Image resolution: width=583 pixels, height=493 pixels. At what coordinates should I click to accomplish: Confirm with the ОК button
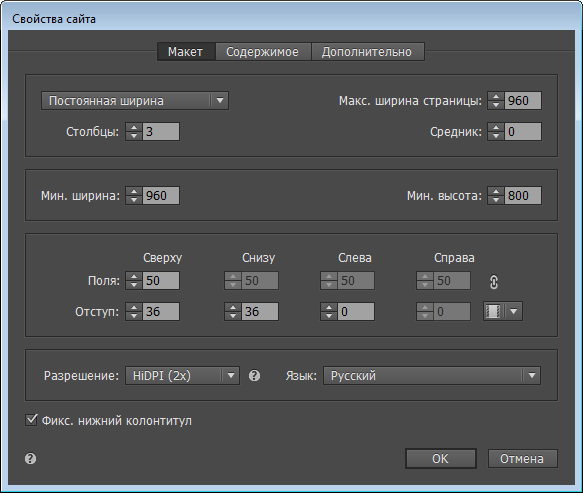click(441, 459)
